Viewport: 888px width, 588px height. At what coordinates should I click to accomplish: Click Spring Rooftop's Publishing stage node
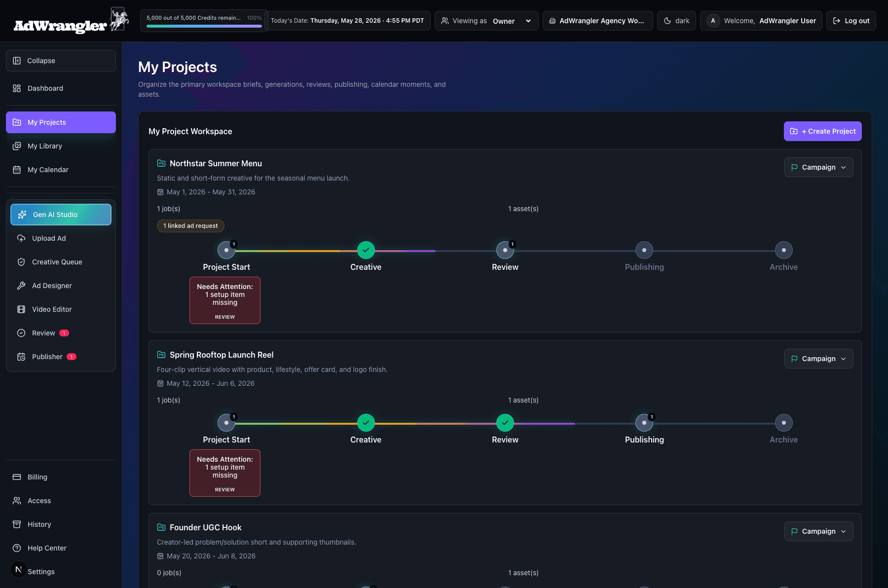[644, 423]
